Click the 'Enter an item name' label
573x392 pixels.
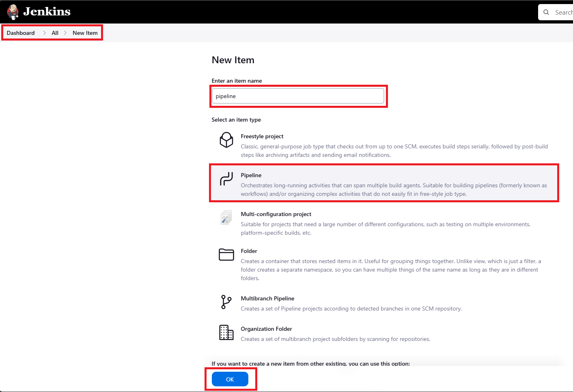(x=237, y=81)
